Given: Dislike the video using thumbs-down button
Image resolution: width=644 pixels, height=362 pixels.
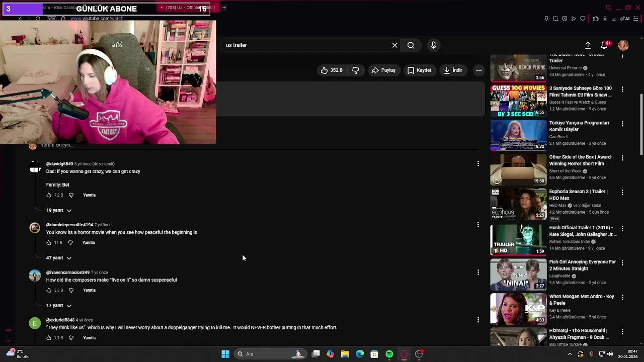Looking at the screenshot, I should [x=356, y=70].
